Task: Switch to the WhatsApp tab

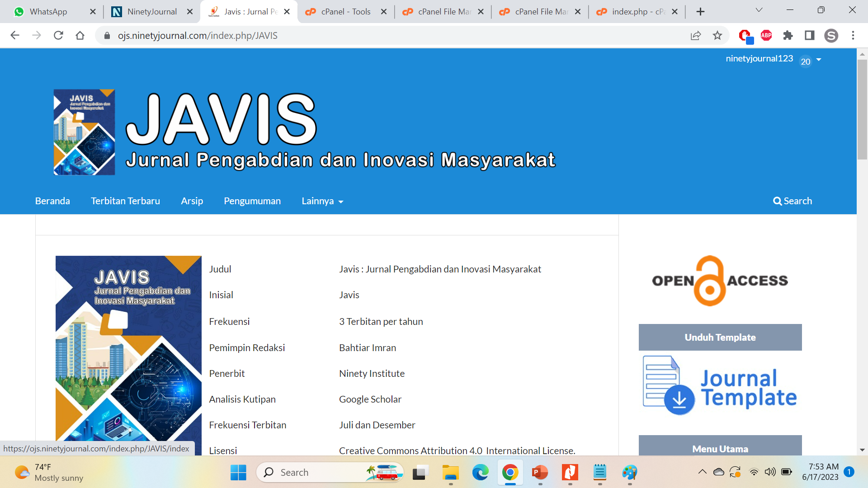Action: tap(48, 12)
